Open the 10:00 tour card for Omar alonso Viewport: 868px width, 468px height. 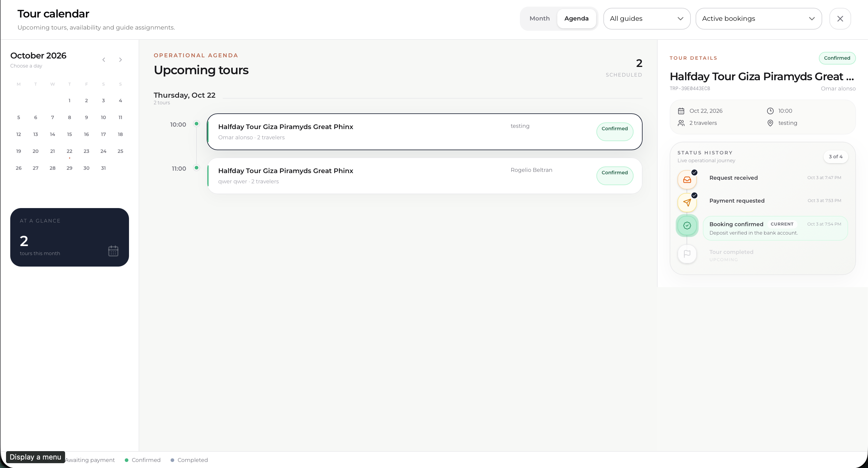point(424,132)
